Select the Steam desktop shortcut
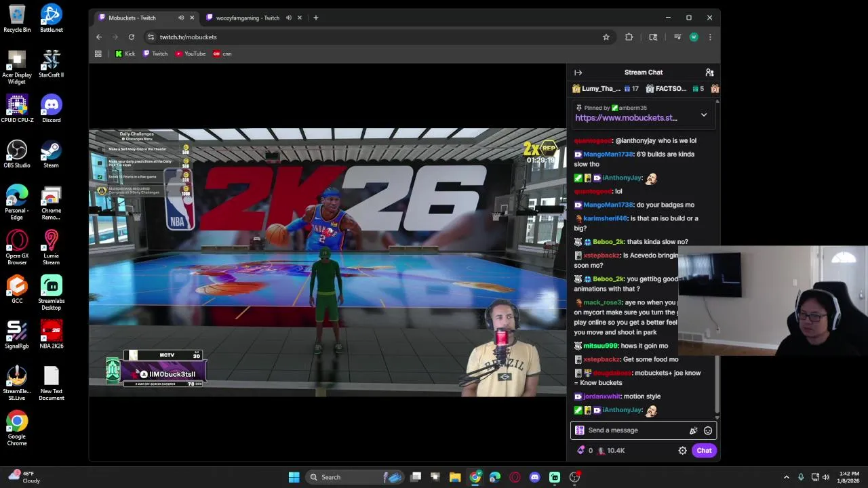This screenshot has height=488, width=868. tap(52, 155)
